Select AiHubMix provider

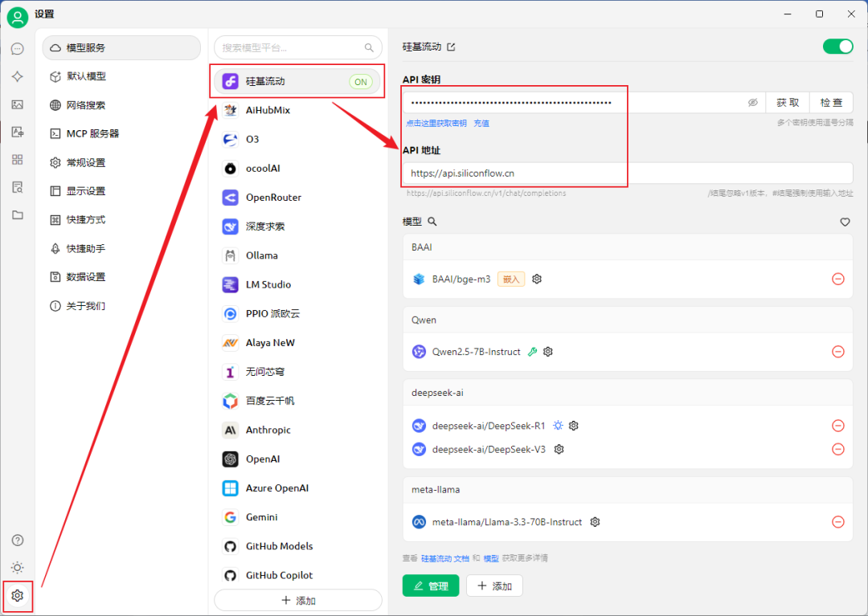point(298,111)
